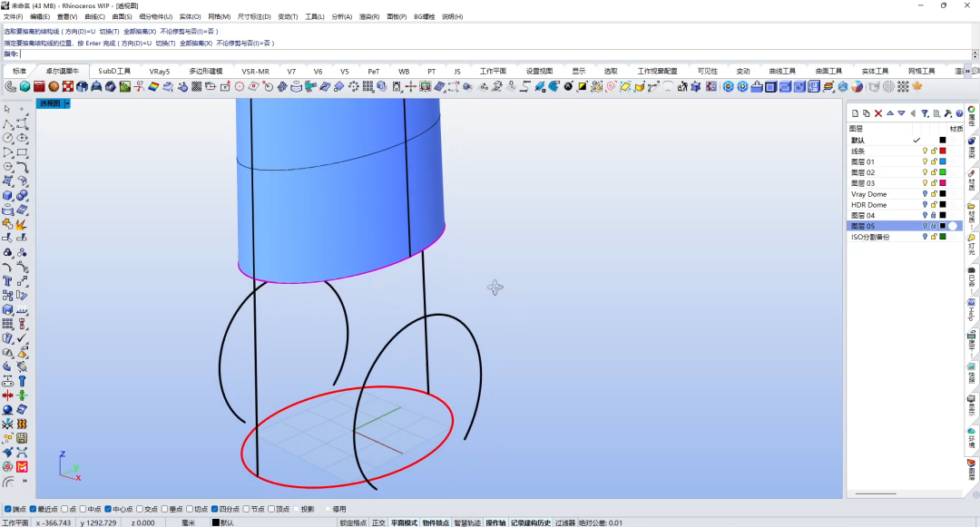
Task: Move layer down with the down triangle icon
Action: 901,113
